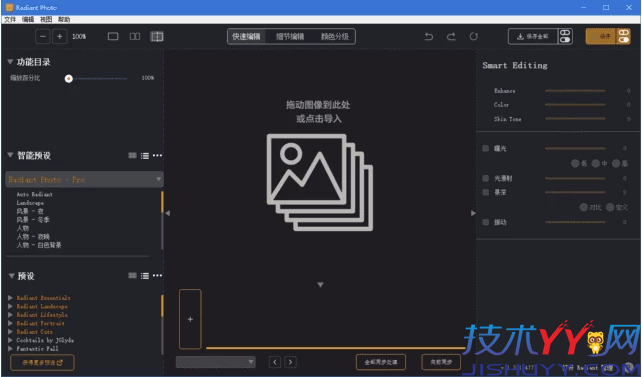
Task: Go to previous image in filmstrip
Action: (x=275, y=362)
